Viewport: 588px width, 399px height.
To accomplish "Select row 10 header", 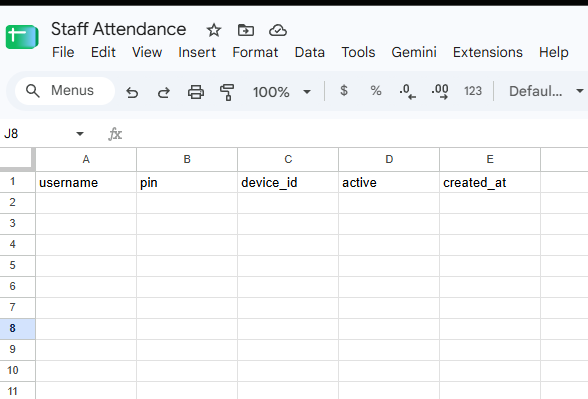I will coord(17,371).
